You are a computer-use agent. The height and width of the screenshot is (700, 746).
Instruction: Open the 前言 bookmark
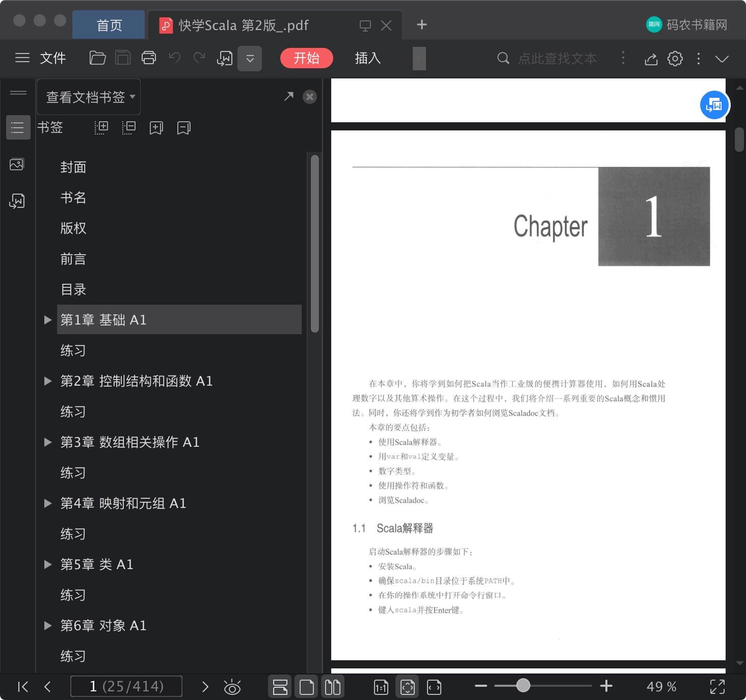pyautogui.click(x=73, y=259)
